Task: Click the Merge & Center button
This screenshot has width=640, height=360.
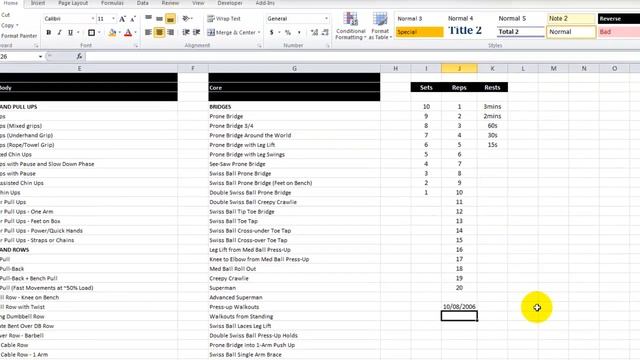Action: (231, 32)
